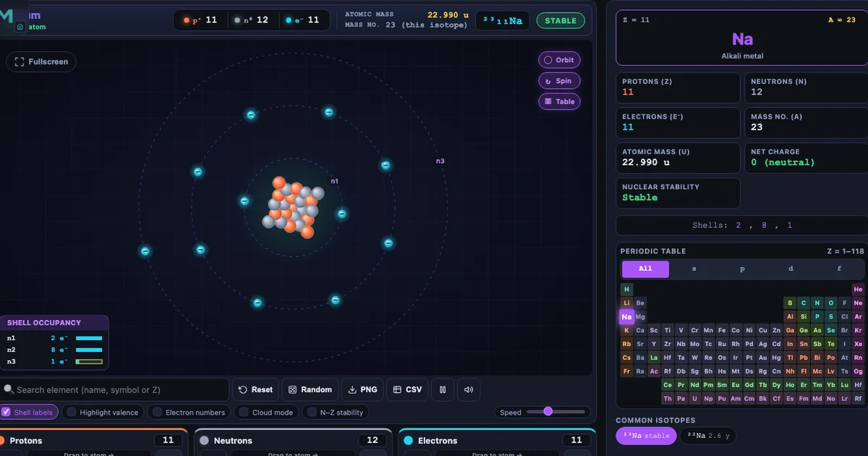Enter Fullscreen view
The width and height of the screenshot is (868, 456).
(42, 62)
